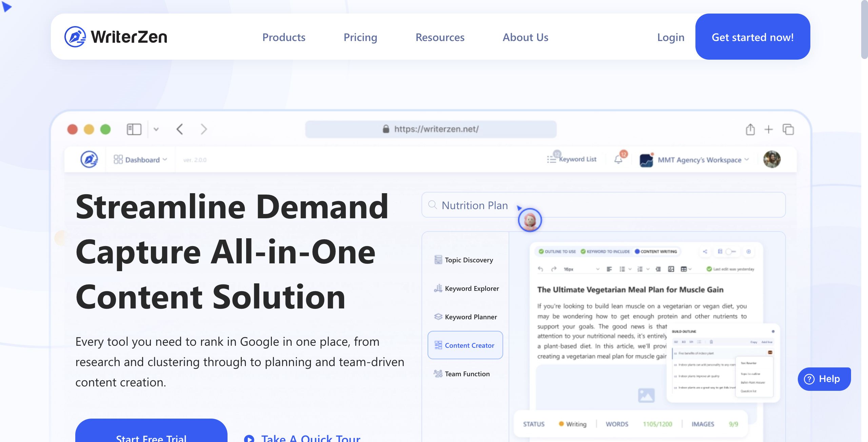This screenshot has height=442, width=868.
Task: Click the Writing status indicator
Action: [x=573, y=424]
